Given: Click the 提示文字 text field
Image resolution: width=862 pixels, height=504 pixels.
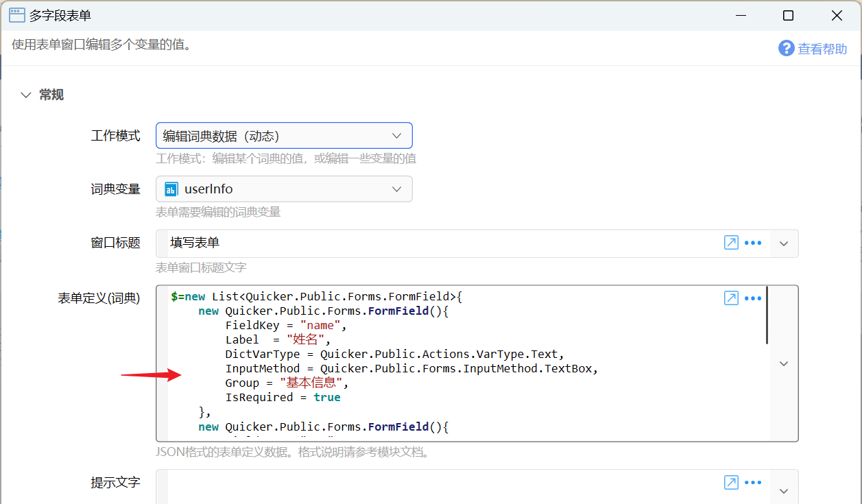Looking at the screenshot, I should pos(439,488).
